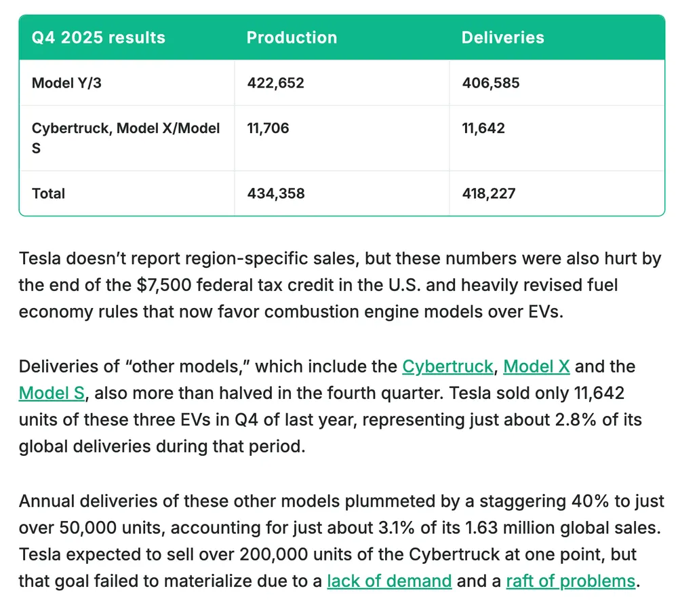Screen dimensions: 678x616
Task: Click the 11,642 deliveries table cell
Action: pos(483,128)
